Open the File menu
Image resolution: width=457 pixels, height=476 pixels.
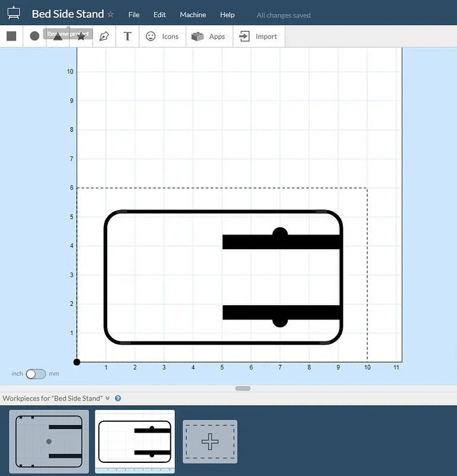(134, 15)
